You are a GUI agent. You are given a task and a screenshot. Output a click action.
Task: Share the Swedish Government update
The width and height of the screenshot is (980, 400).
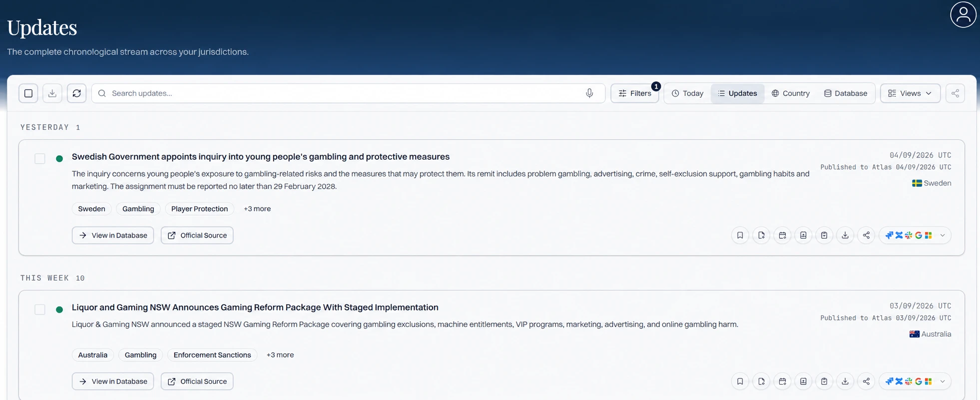coord(866,235)
